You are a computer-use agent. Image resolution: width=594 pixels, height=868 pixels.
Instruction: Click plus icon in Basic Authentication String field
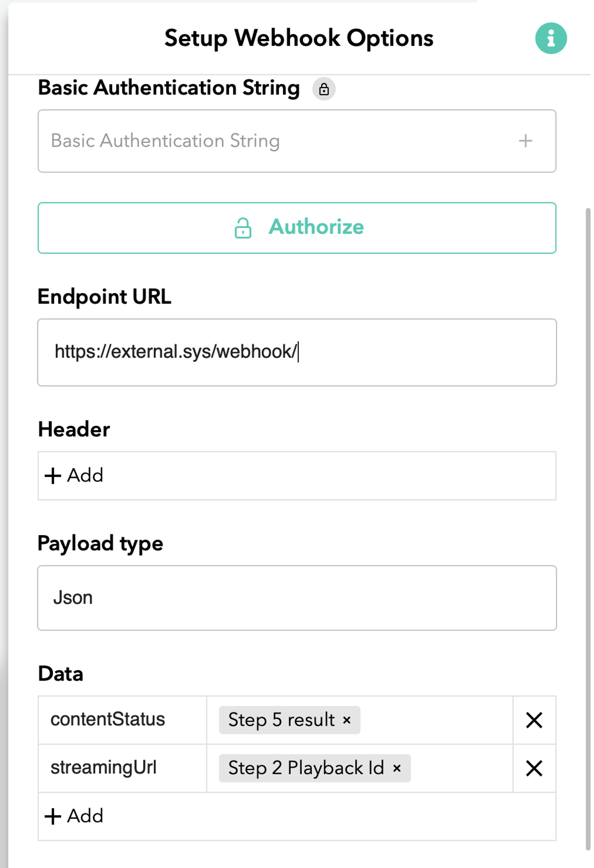tap(525, 141)
